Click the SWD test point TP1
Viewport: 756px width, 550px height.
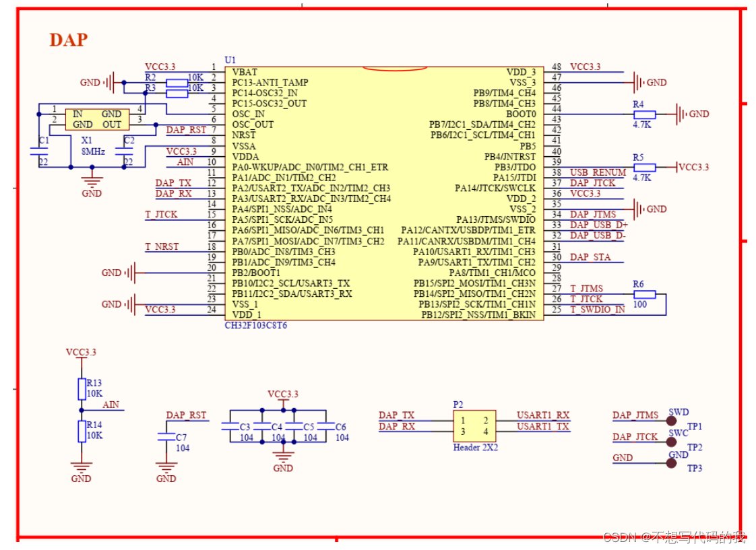pyautogui.click(x=671, y=419)
